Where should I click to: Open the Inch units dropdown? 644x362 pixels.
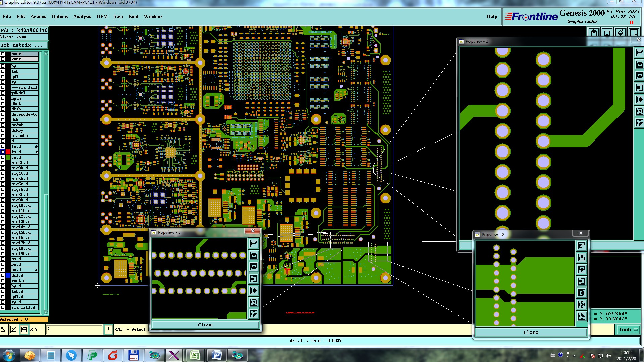pyautogui.click(x=628, y=329)
